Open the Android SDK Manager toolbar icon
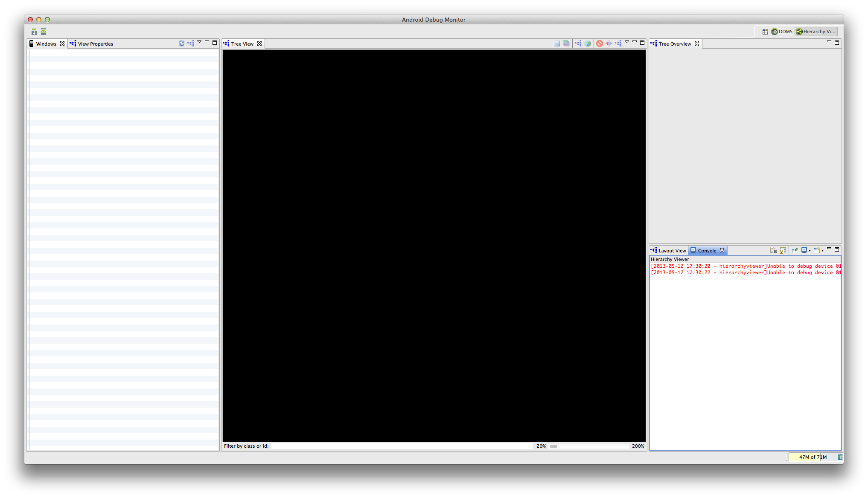Screen dimensions: 868x498 34,32
